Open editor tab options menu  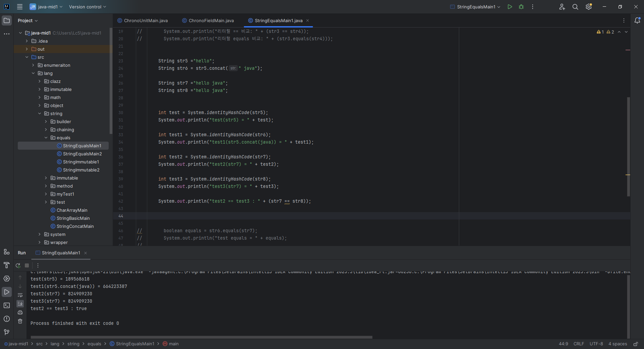coord(624,20)
